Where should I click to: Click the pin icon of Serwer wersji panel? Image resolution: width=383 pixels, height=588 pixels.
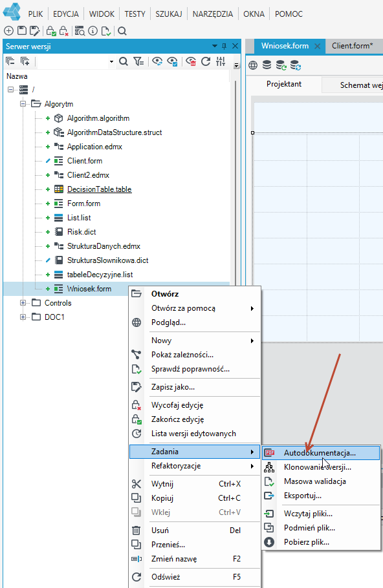[224, 46]
